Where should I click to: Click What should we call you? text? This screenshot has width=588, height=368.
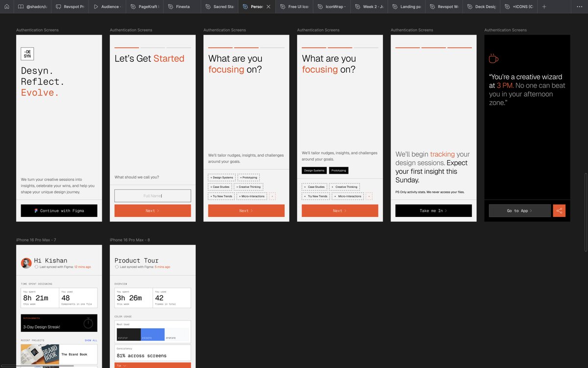[137, 177]
